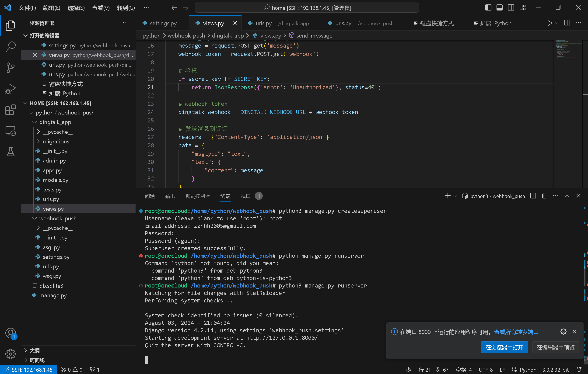Kill terminal with trash icon
The height and width of the screenshot is (374, 588).
coord(544,196)
